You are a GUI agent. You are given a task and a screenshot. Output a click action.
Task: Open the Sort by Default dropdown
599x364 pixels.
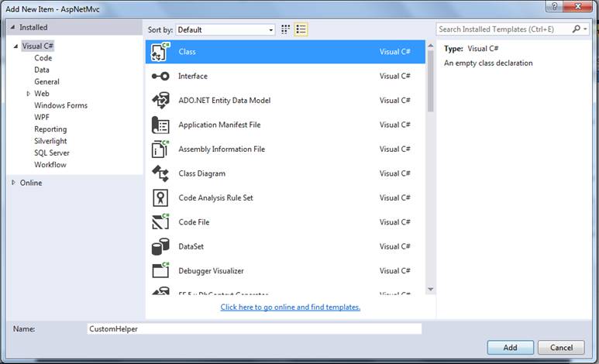coord(225,29)
